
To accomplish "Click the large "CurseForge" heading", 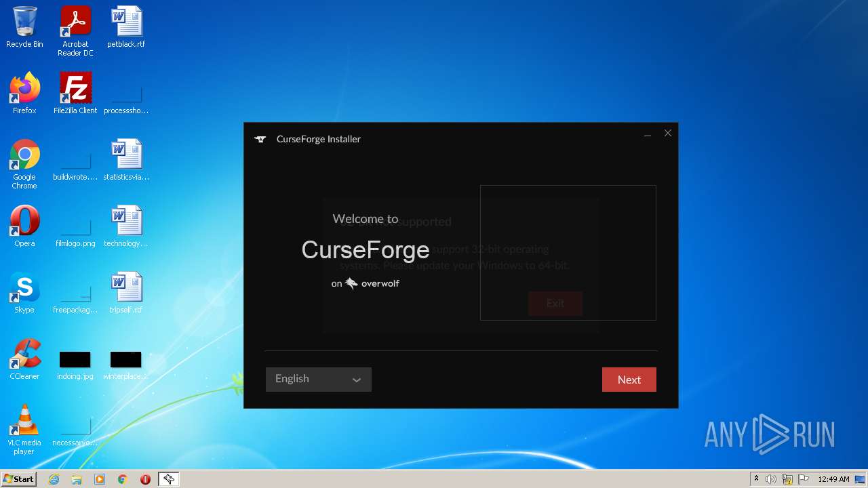I will (366, 250).
